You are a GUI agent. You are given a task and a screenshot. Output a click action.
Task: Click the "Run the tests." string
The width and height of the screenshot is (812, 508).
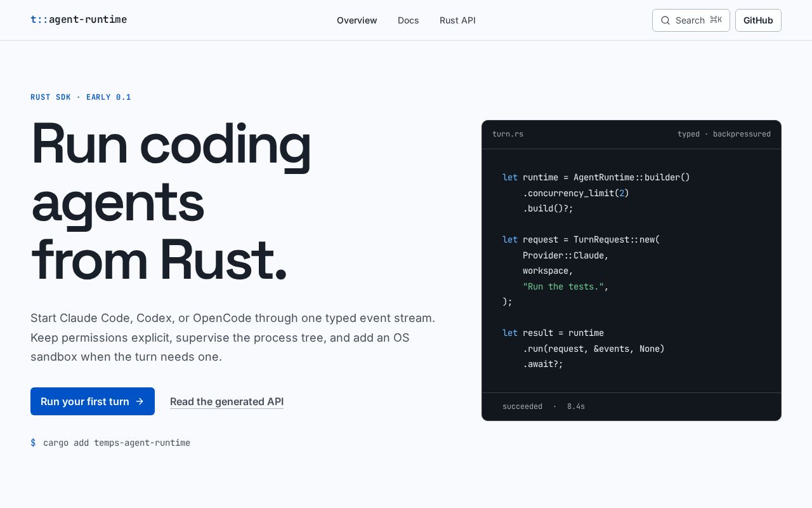pos(563,286)
